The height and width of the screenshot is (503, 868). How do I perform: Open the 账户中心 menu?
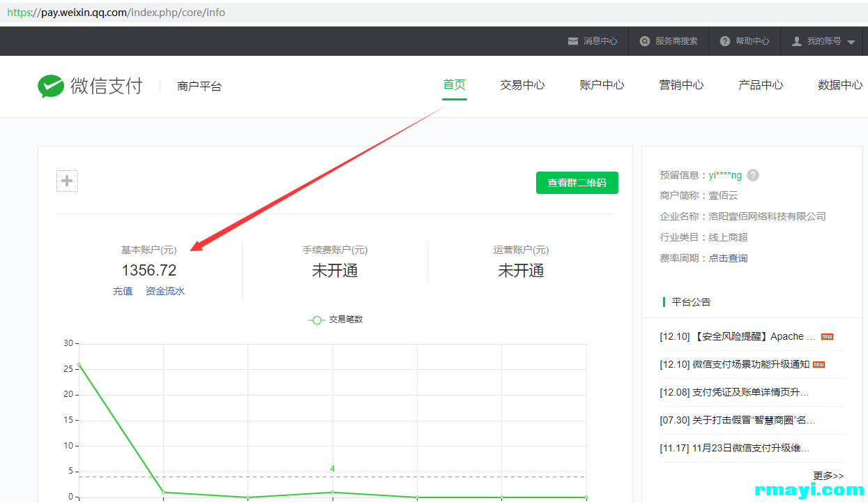coord(602,85)
